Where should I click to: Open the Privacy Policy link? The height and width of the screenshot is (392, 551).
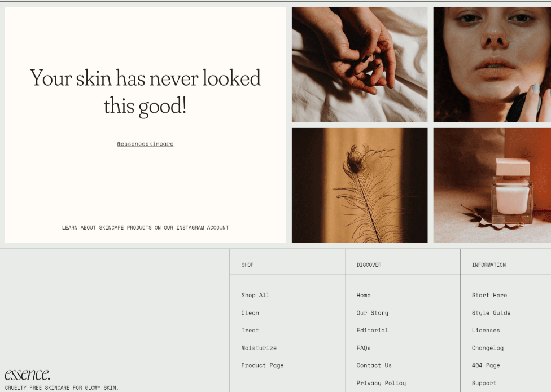click(x=381, y=383)
